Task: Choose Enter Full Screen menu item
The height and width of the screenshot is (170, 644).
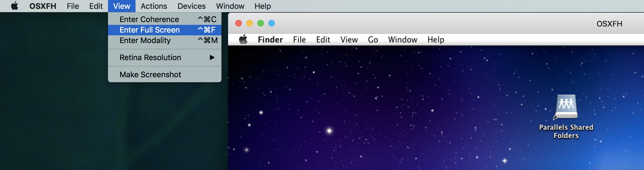Action: click(165, 30)
